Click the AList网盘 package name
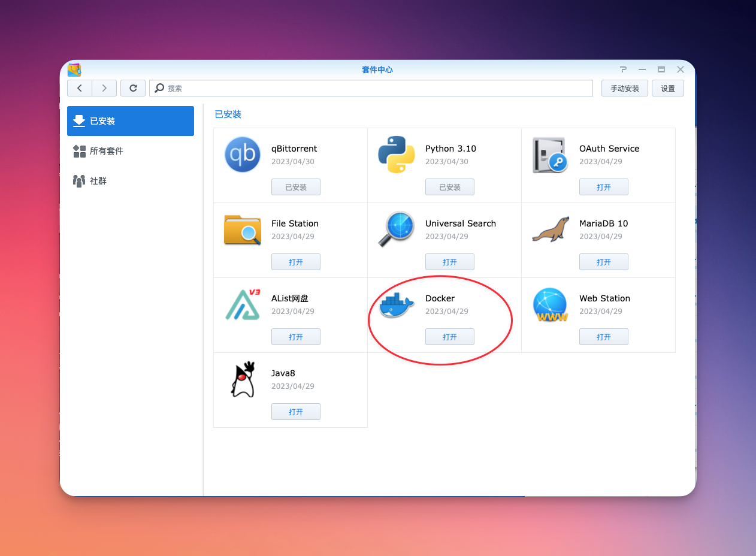The image size is (756, 556). [290, 298]
